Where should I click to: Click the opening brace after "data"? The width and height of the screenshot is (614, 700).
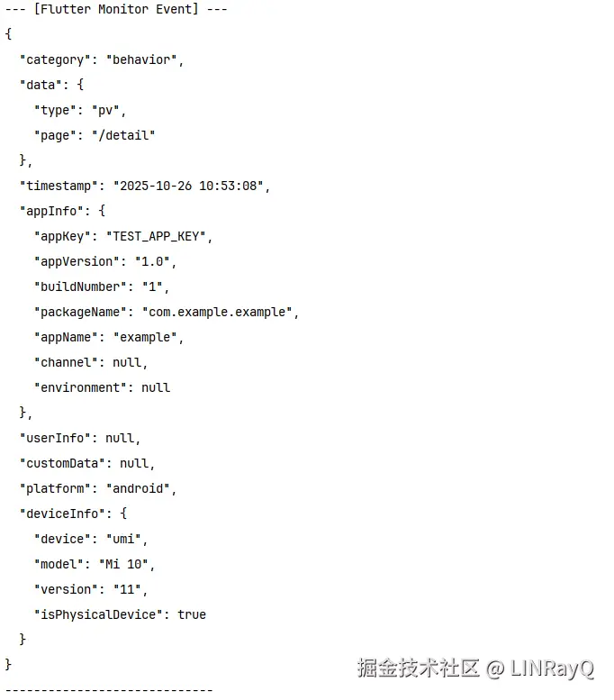[x=80, y=85]
